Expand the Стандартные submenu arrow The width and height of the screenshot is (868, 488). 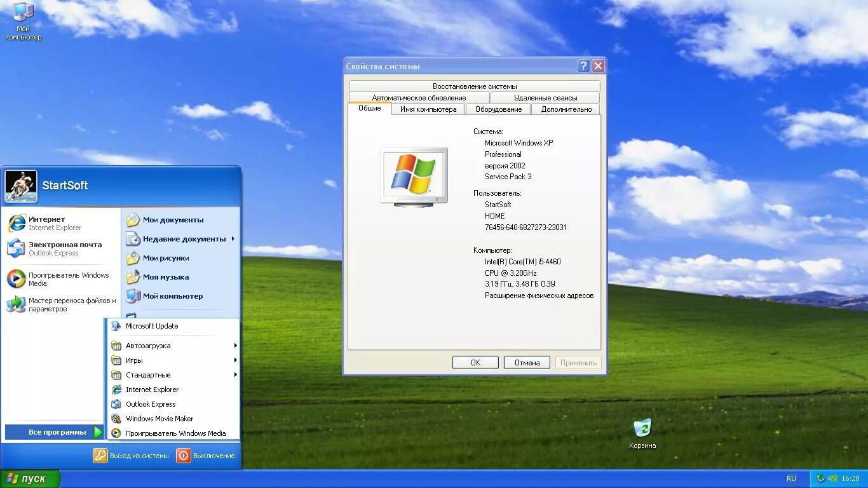[x=235, y=375]
